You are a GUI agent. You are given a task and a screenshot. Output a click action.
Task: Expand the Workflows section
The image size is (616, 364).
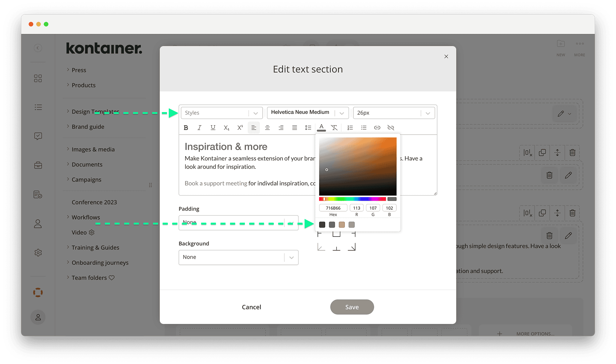click(86, 217)
